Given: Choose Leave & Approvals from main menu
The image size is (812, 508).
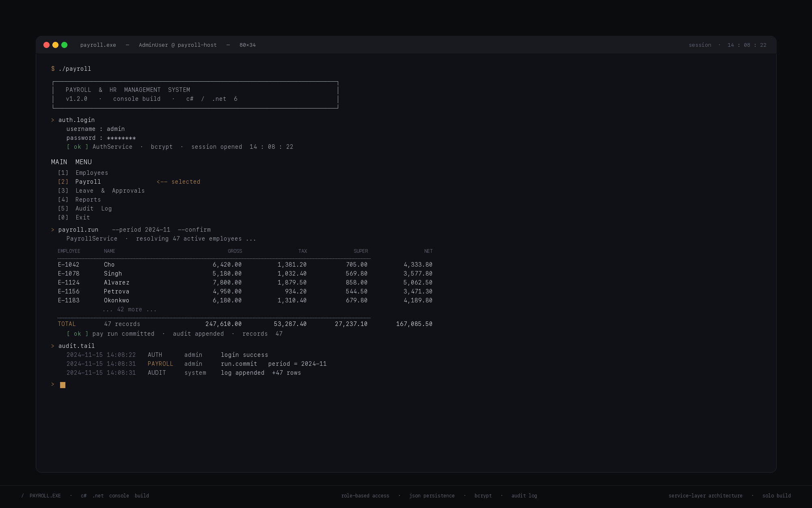Looking at the screenshot, I should tap(101, 191).
